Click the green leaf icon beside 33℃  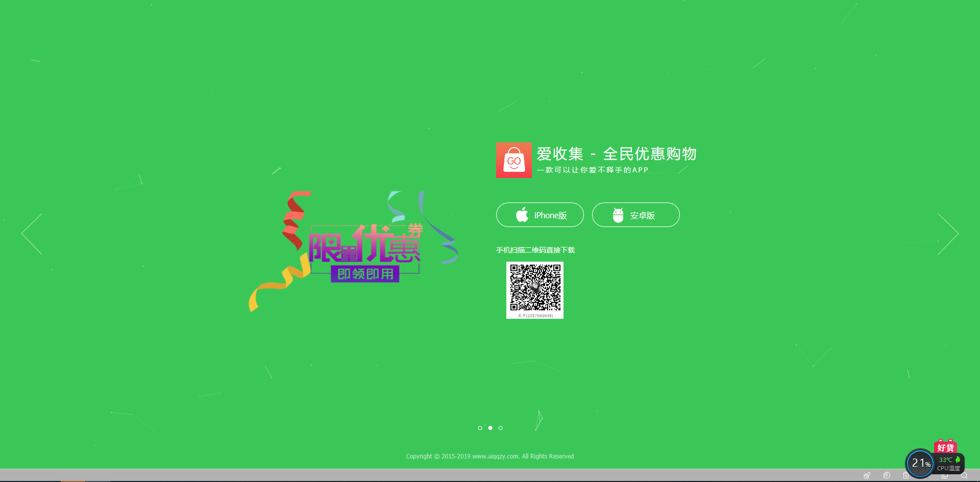coord(958,460)
